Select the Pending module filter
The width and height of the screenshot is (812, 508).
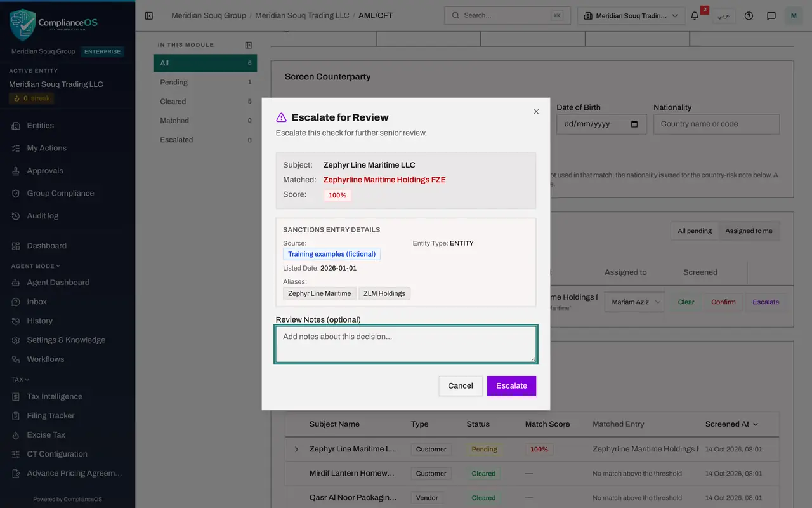click(x=205, y=83)
